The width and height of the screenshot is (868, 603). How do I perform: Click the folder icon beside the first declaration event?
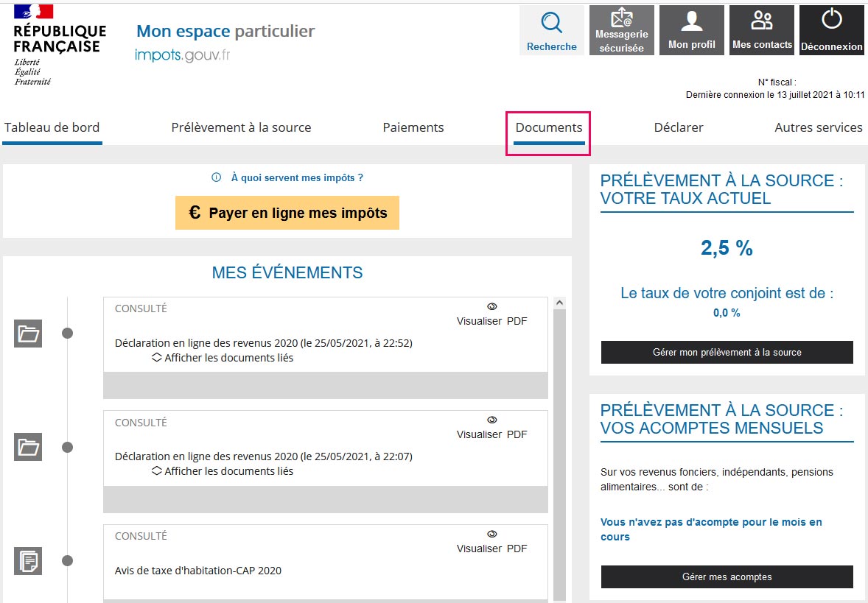pyautogui.click(x=27, y=333)
